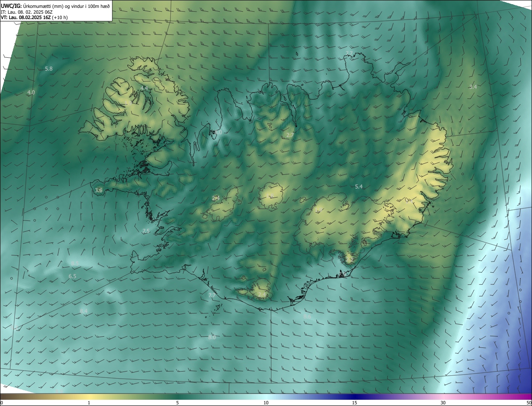532x406 pixels.
Task: Click the 'VT: Lau. 08.02.2025 16Z (+10 h)' line
Action: pos(34,17)
